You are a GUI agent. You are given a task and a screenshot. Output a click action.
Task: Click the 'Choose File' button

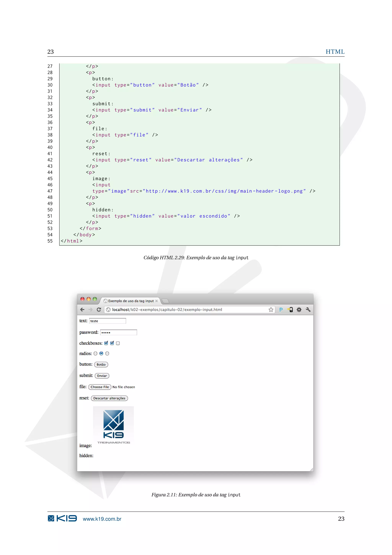click(x=100, y=387)
